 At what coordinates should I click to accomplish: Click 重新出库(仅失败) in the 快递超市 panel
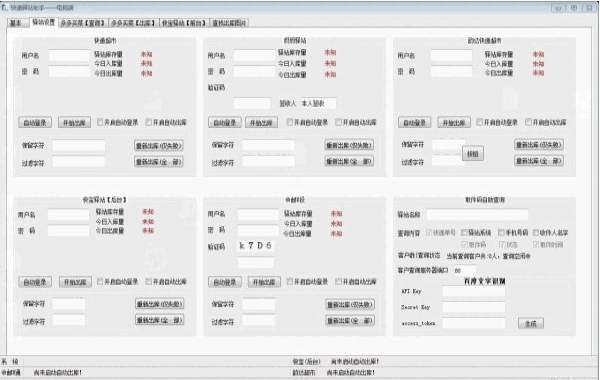click(x=159, y=145)
